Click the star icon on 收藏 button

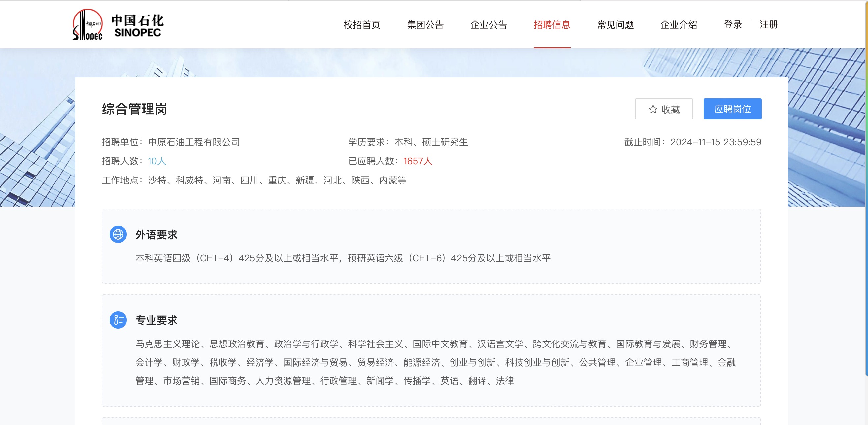click(x=653, y=109)
